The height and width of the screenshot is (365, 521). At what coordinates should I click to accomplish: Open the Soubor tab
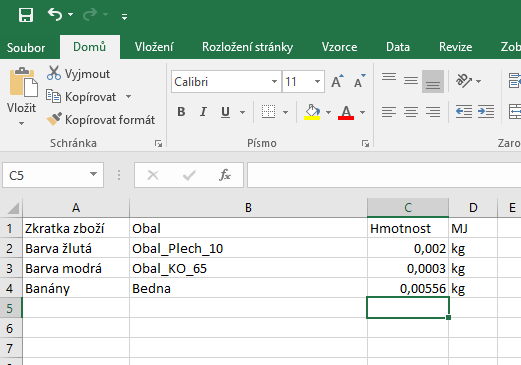(26, 47)
